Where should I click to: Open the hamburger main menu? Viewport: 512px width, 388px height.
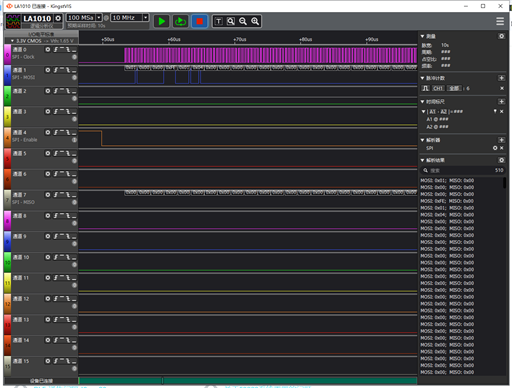point(500,21)
